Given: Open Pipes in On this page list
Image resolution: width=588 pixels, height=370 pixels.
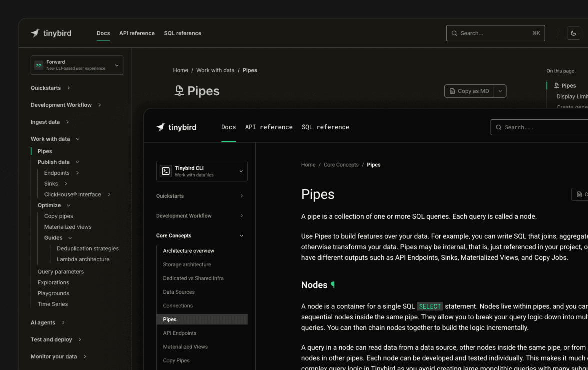Looking at the screenshot, I should (x=568, y=86).
